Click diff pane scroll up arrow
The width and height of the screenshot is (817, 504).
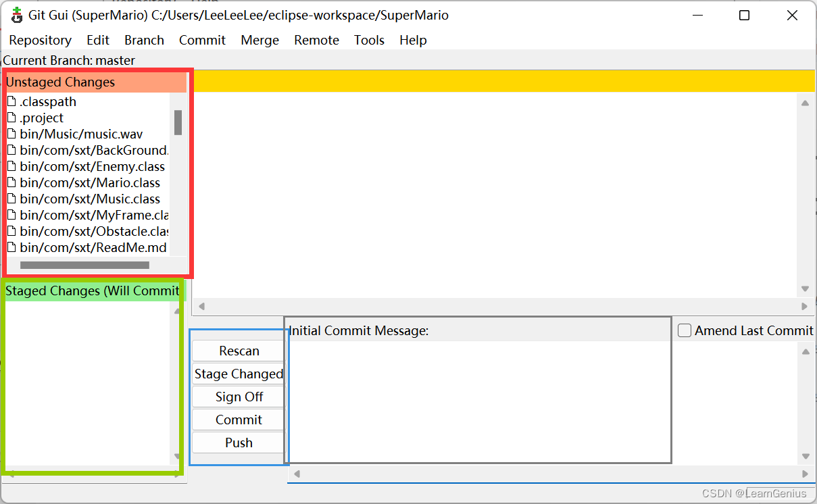pos(805,103)
